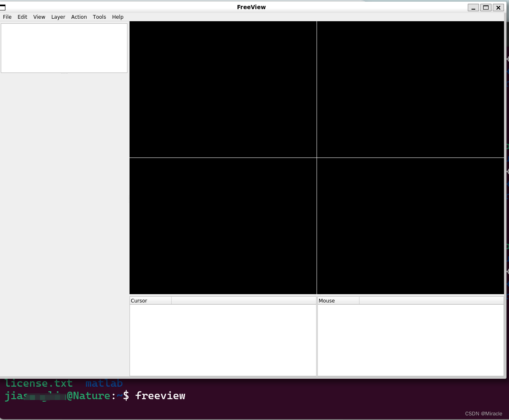
Task: Open the Tools menu
Action: [x=99, y=17]
